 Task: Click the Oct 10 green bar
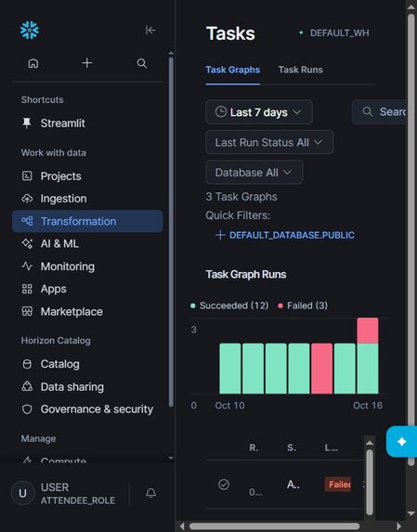click(x=230, y=369)
